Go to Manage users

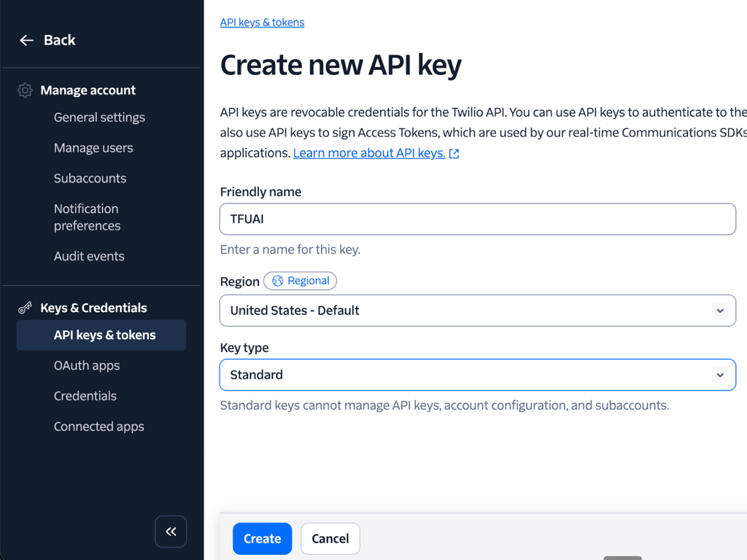pyautogui.click(x=93, y=147)
